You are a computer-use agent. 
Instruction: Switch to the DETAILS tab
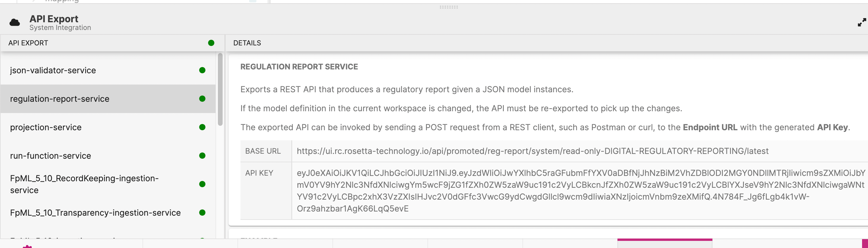tap(247, 43)
